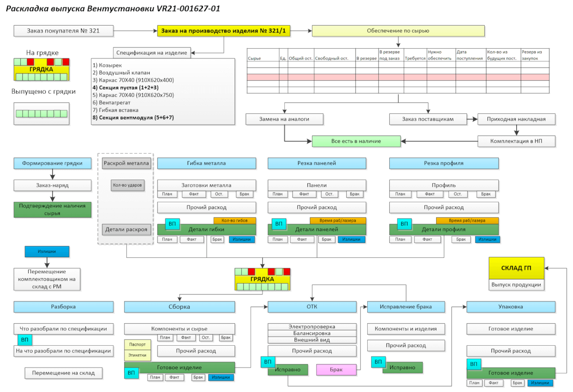The width and height of the screenshot is (573, 392).
Task: Click the Упаковка stage header
Action: 511,307
